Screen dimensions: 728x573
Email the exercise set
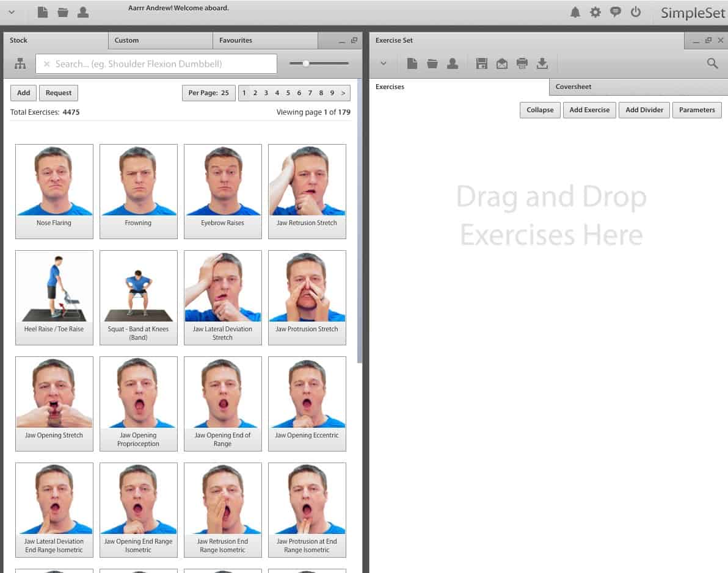click(502, 63)
